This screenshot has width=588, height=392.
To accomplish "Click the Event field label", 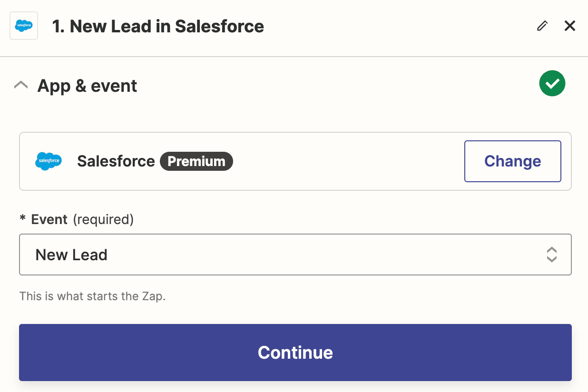I will click(x=49, y=219).
